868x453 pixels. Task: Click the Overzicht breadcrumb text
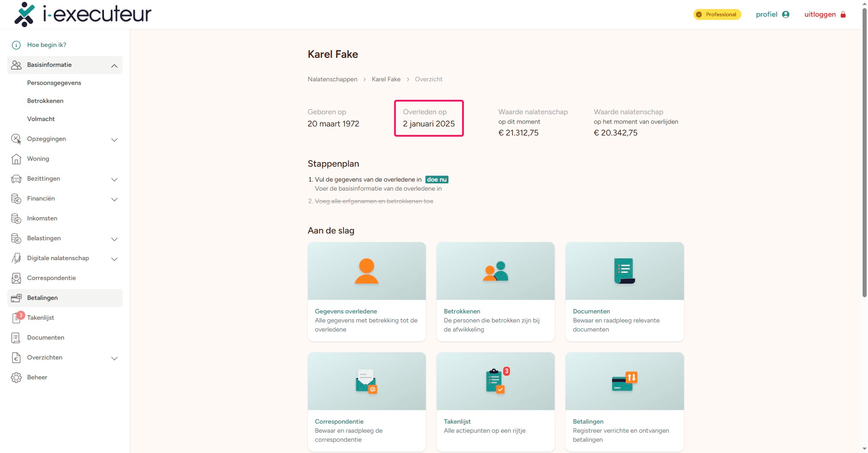429,79
